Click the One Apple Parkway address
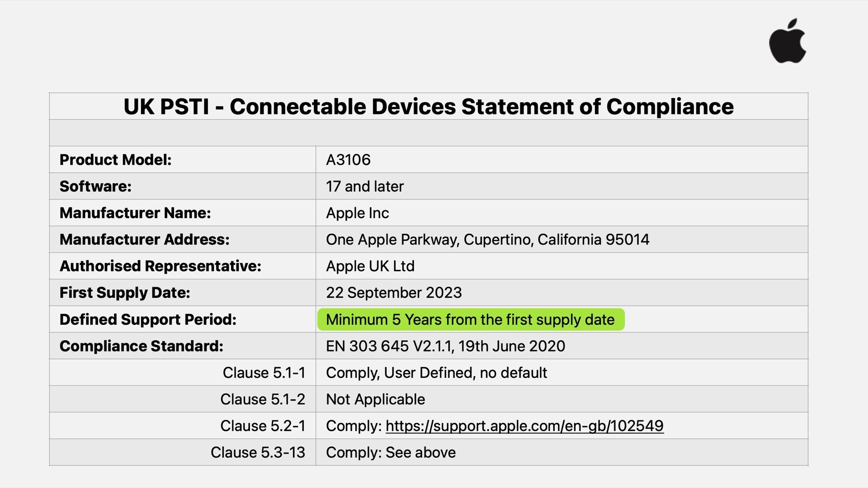This screenshot has width=868, height=488. pos(487,239)
